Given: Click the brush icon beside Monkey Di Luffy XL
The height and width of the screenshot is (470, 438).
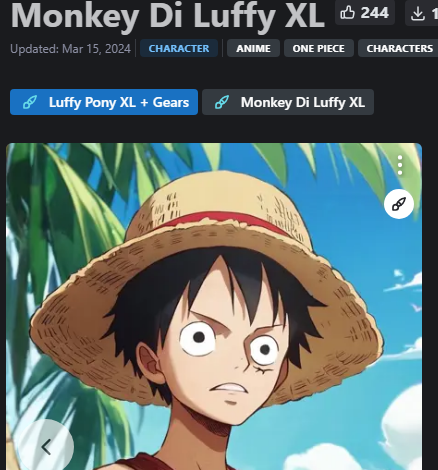Looking at the screenshot, I should [222, 102].
